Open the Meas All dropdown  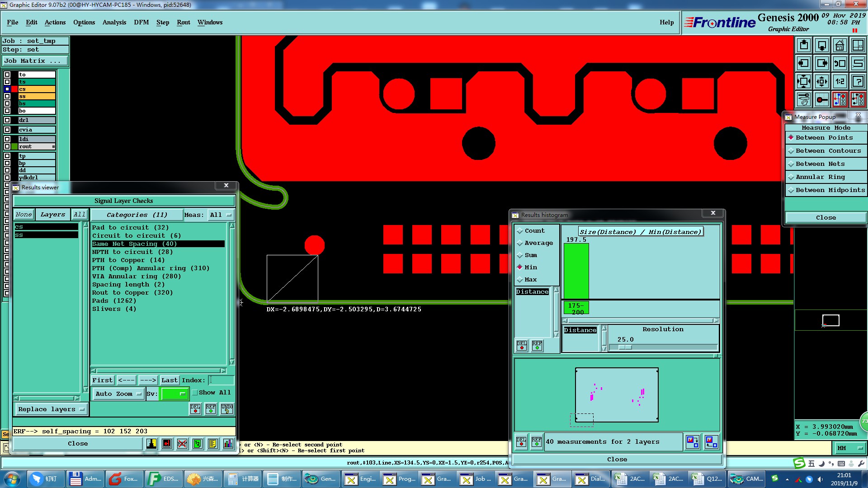pyautogui.click(x=221, y=215)
